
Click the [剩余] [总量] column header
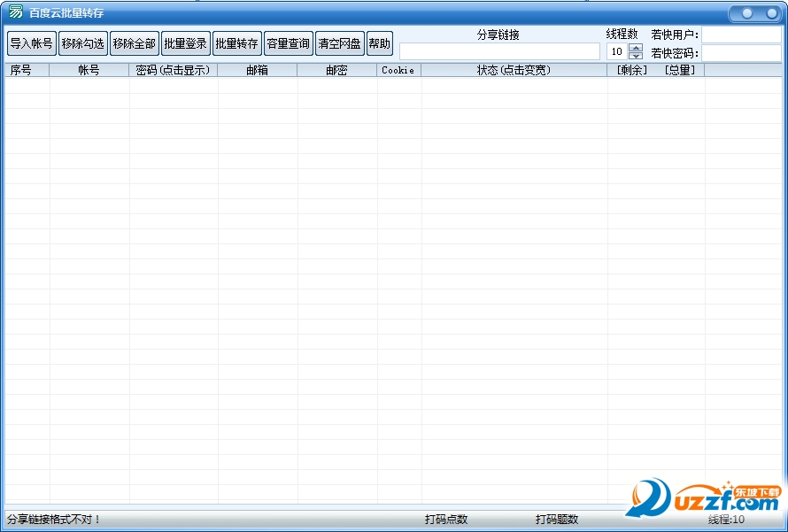656,70
